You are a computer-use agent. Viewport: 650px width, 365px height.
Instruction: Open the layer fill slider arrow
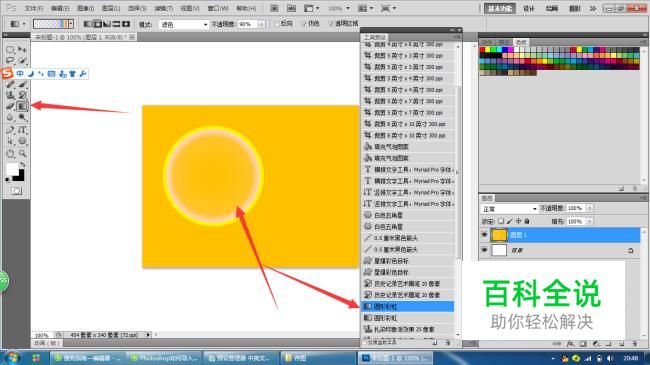coord(589,221)
